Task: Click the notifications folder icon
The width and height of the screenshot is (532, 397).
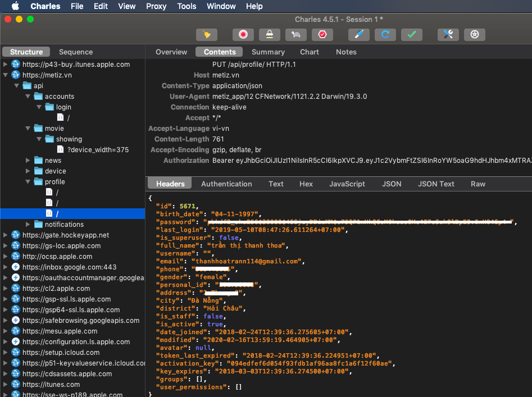Action: pyautogui.click(x=38, y=225)
